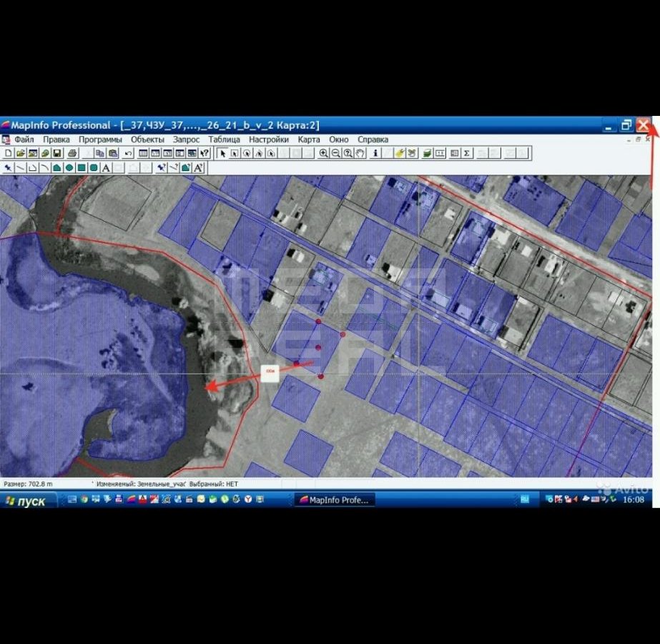Screen dimensions: 660x644
Task: Open the Файл menu
Action: pyautogui.click(x=24, y=140)
